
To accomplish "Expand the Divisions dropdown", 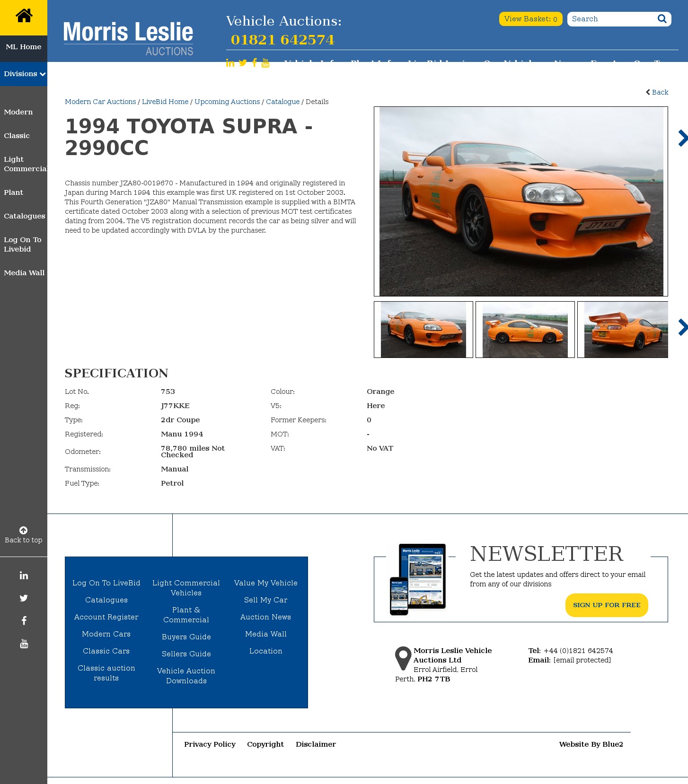I will tap(24, 74).
